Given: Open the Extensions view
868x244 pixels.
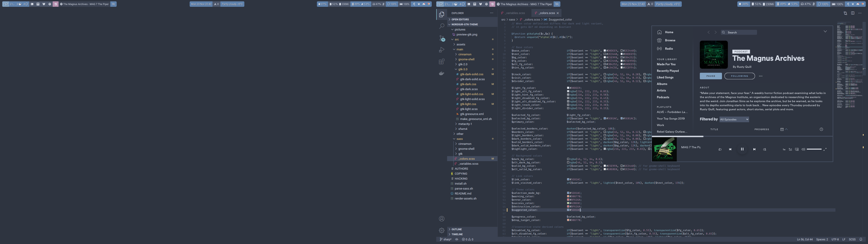Looking at the screenshot, I should pos(441,62).
